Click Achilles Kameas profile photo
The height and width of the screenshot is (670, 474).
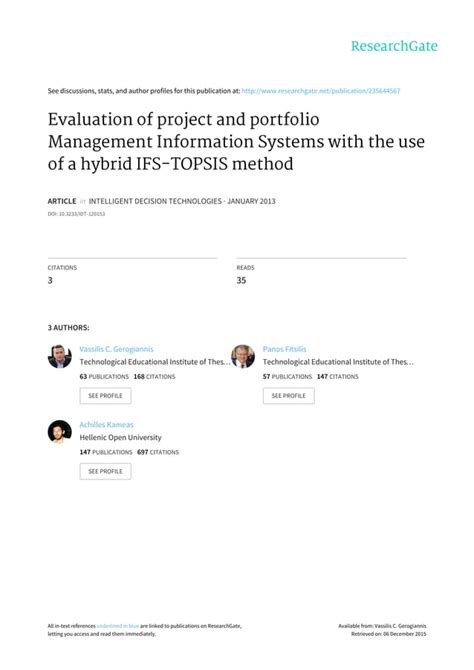tap(59, 432)
